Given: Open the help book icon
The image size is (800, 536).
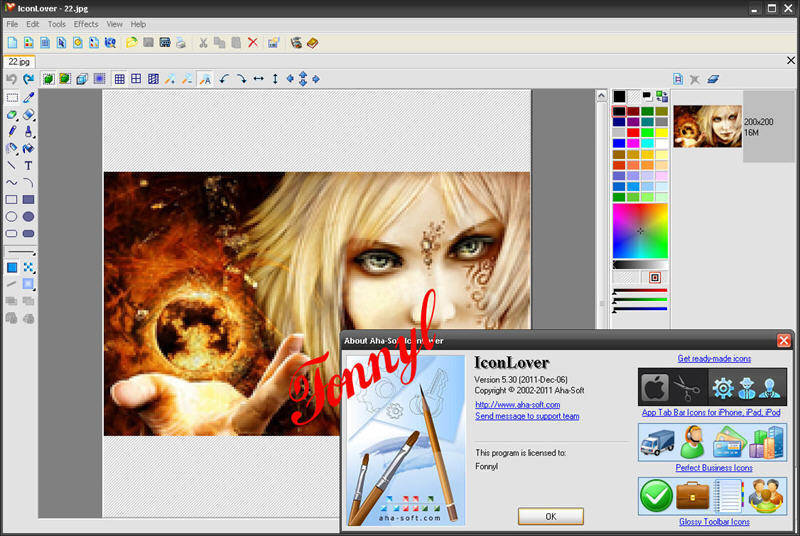Looking at the screenshot, I should coord(313,43).
